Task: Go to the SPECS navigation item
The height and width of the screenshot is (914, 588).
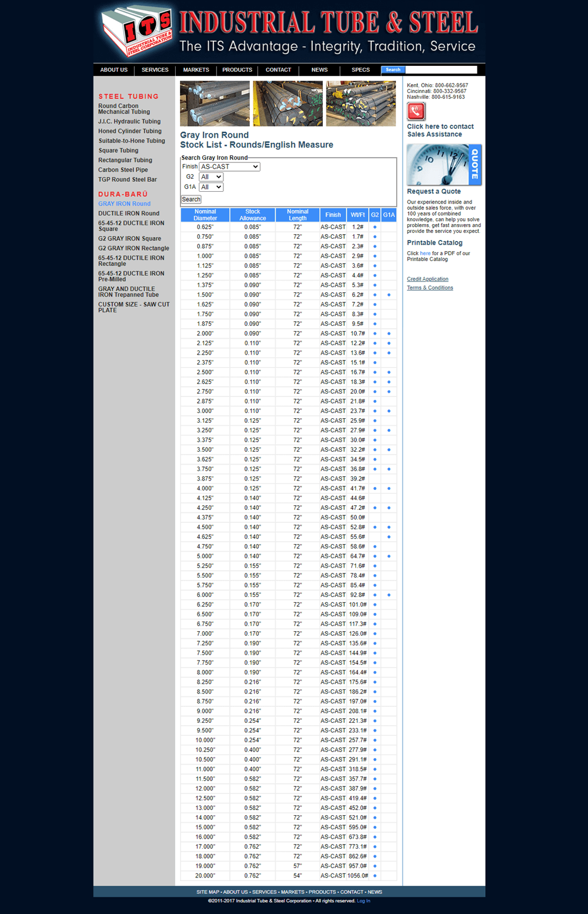Action: [x=360, y=70]
